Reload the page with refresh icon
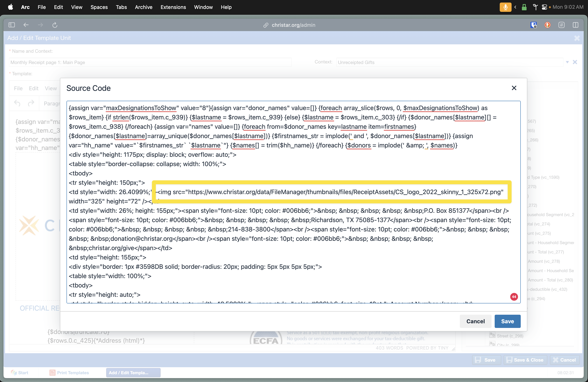The width and height of the screenshot is (588, 382). pyautogui.click(x=55, y=25)
